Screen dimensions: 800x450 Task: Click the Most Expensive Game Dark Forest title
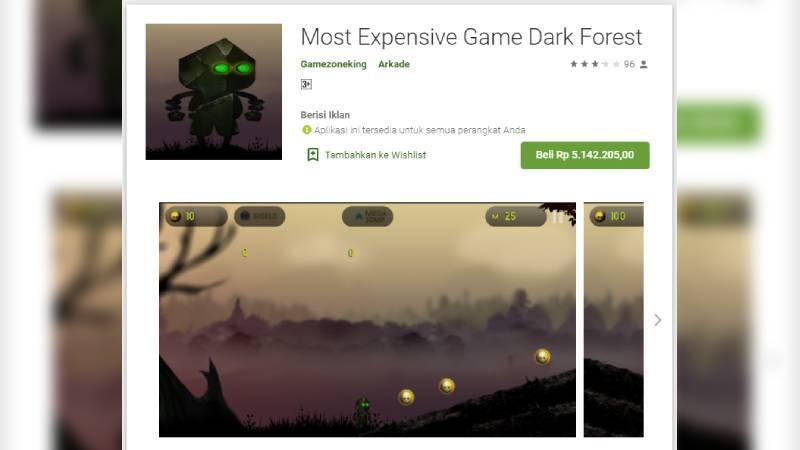(471, 37)
